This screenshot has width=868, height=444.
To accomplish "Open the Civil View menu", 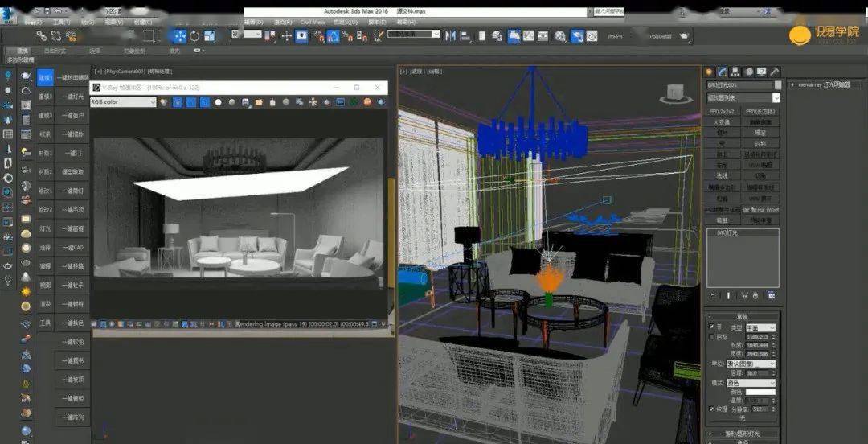I will click(313, 23).
